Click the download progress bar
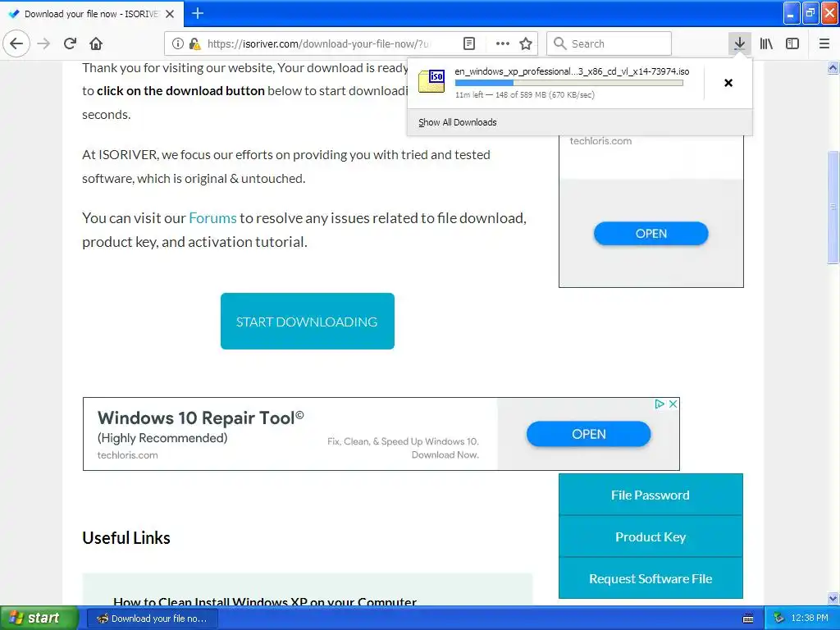The image size is (840, 630). [569, 83]
